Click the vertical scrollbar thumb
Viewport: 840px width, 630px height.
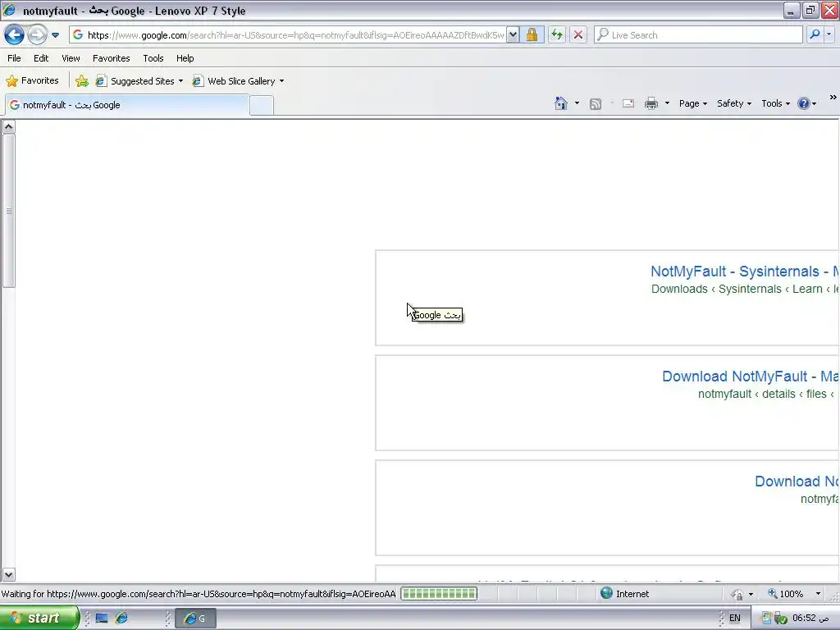tap(8, 211)
